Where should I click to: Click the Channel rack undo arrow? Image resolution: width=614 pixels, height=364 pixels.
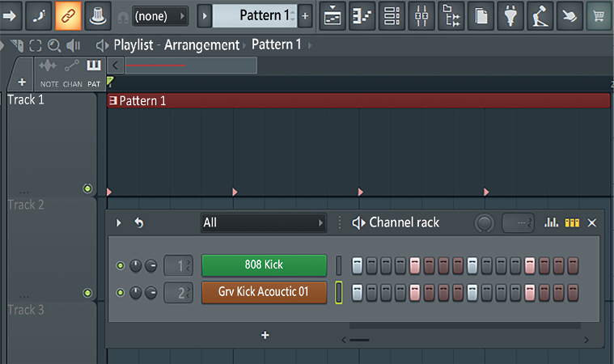click(x=138, y=222)
